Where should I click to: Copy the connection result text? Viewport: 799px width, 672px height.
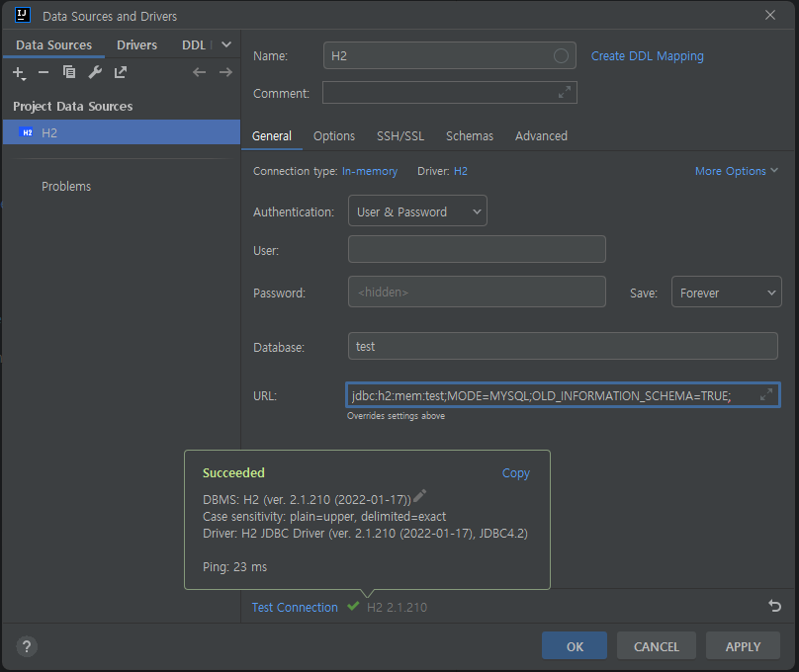(x=515, y=473)
